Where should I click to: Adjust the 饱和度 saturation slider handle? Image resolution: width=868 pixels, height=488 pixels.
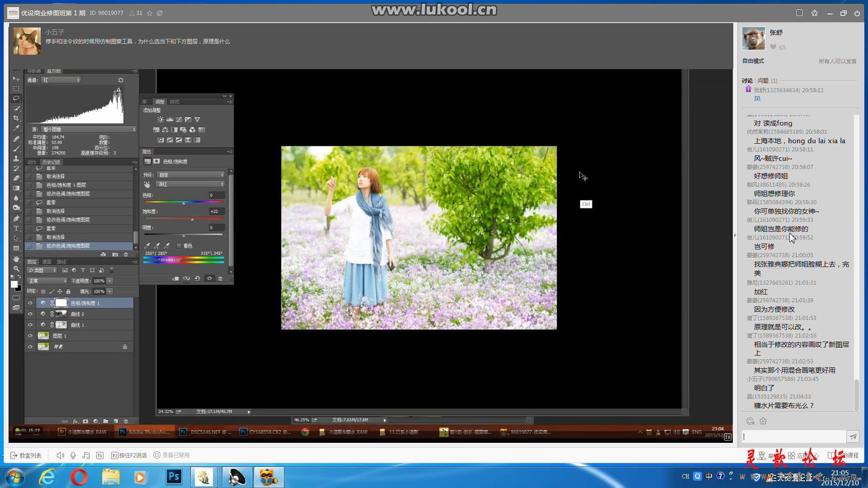[192, 220]
